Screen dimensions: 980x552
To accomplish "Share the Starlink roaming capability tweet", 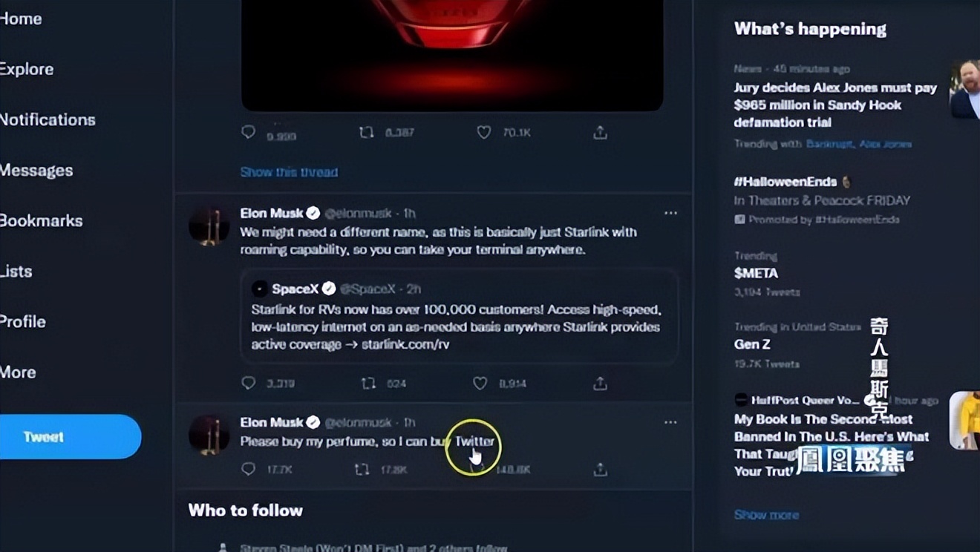I will (600, 384).
